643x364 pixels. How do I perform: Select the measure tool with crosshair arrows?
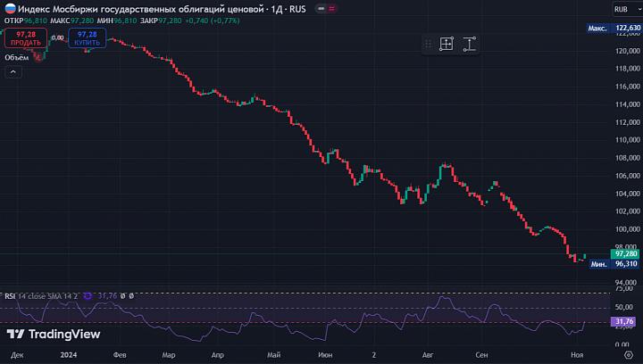coord(447,44)
